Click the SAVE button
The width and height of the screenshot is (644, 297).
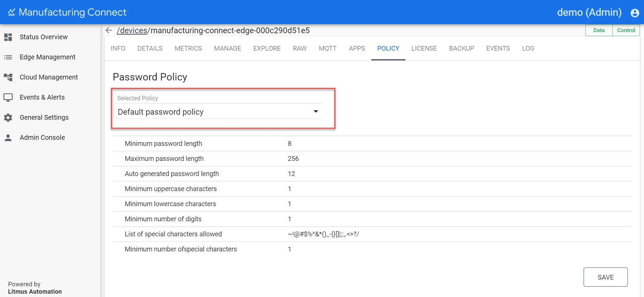click(605, 277)
